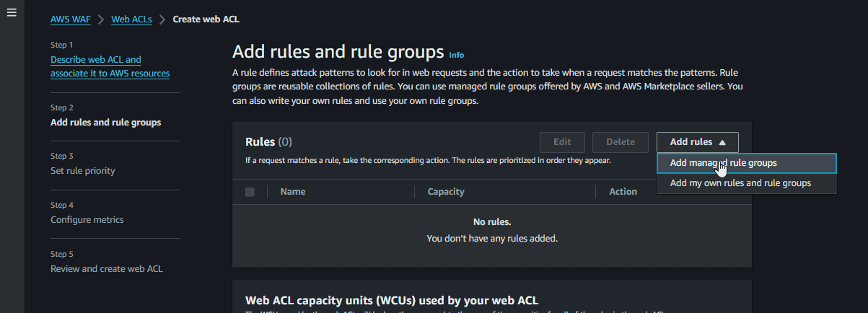868x313 pixels.
Task: Click the Info link beside heading
Action: (x=457, y=55)
